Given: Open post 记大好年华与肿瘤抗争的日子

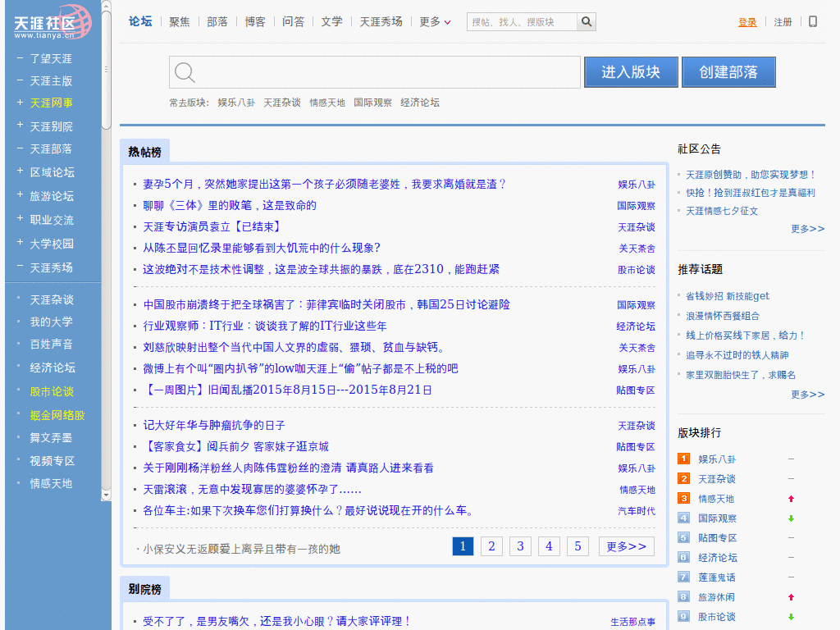Looking at the screenshot, I should (214, 425).
